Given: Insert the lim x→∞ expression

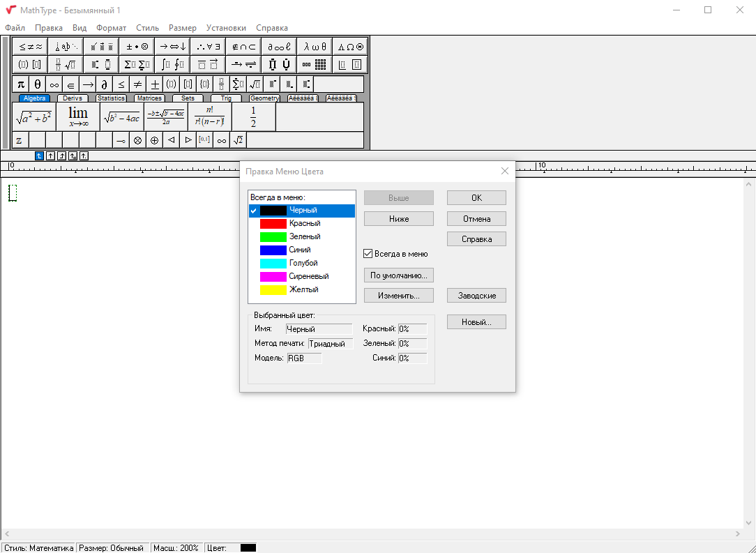Looking at the screenshot, I should pyautogui.click(x=77, y=116).
